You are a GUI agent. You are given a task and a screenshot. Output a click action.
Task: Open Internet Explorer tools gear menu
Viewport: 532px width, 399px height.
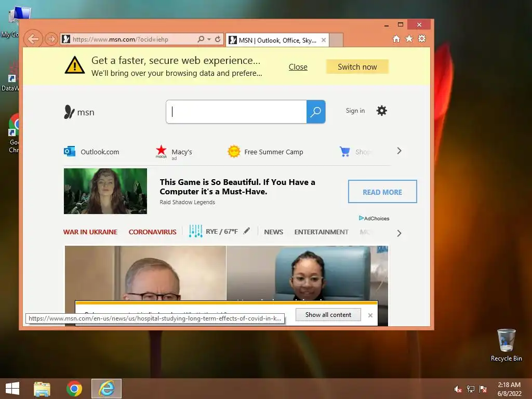coord(422,38)
